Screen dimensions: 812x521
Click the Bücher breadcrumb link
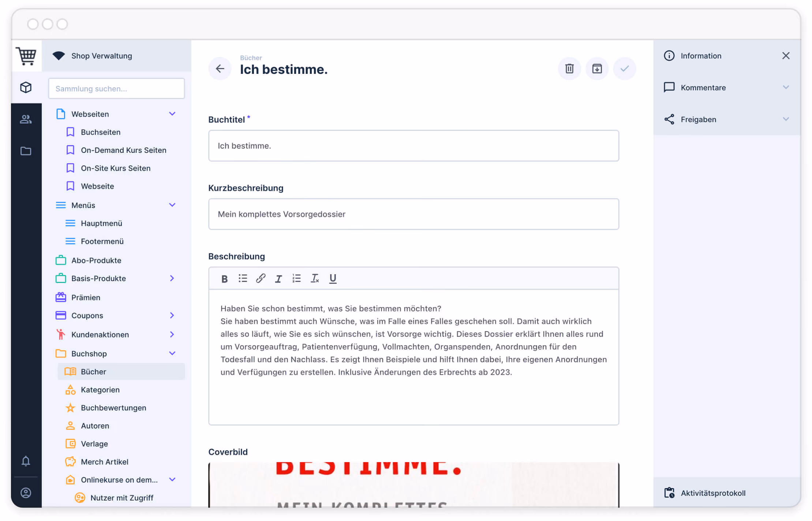(x=251, y=58)
